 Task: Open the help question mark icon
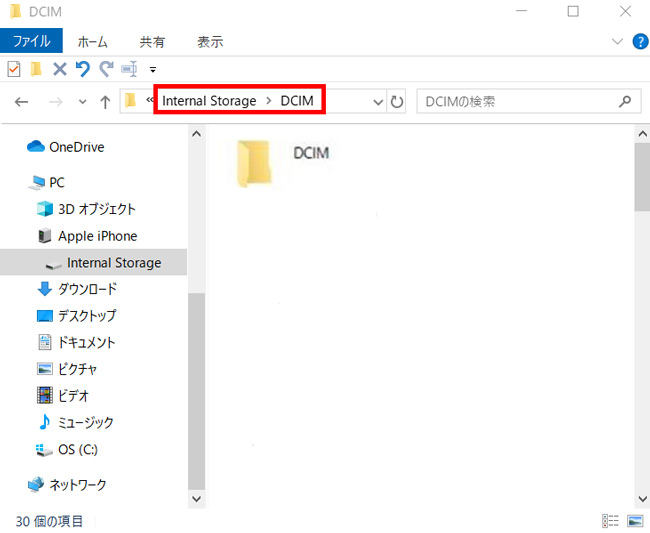639,41
